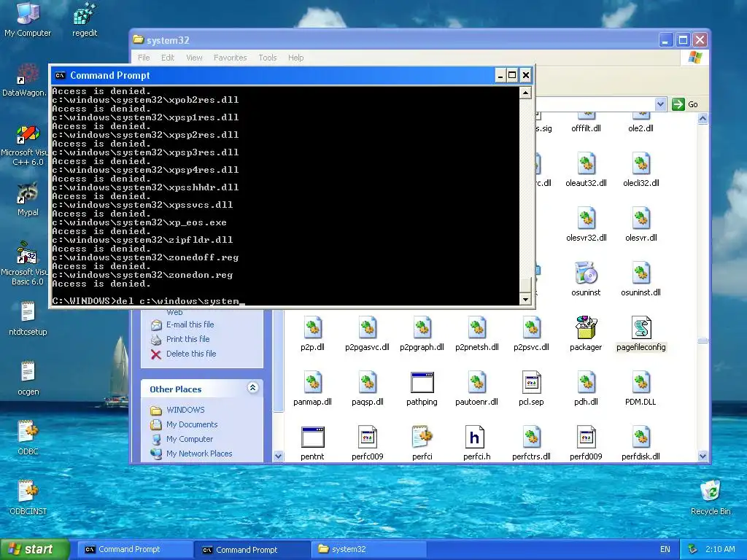Open My Computer link in Other Places
747x560 pixels.
190,439
